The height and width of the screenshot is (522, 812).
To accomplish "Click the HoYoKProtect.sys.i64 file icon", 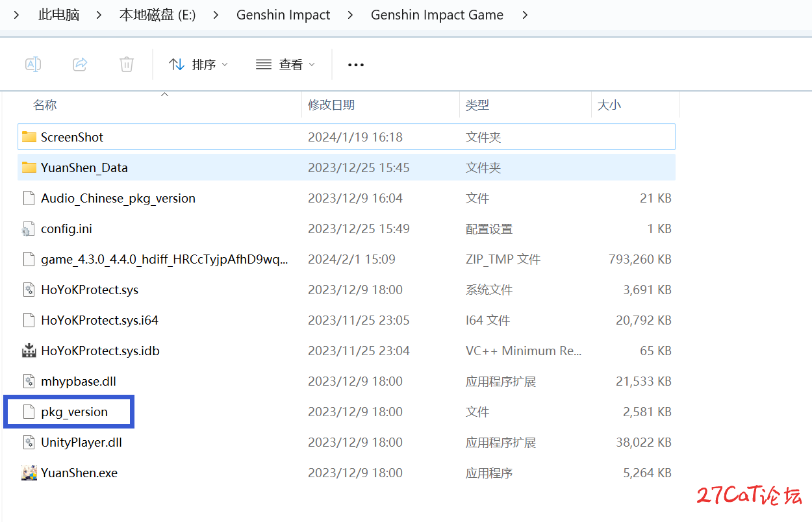I will pyautogui.click(x=29, y=320).
